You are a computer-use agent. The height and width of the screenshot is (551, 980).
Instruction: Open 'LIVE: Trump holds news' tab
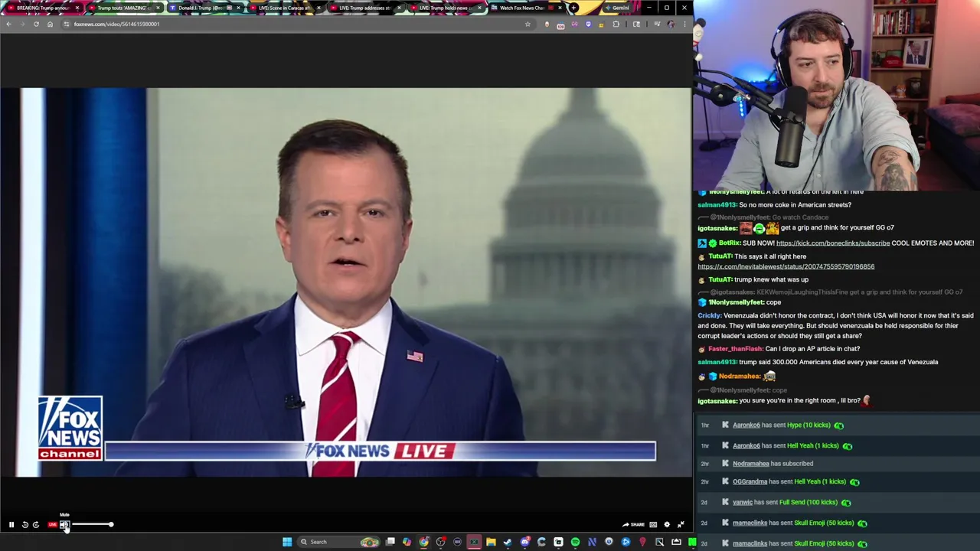click(445, 8)
